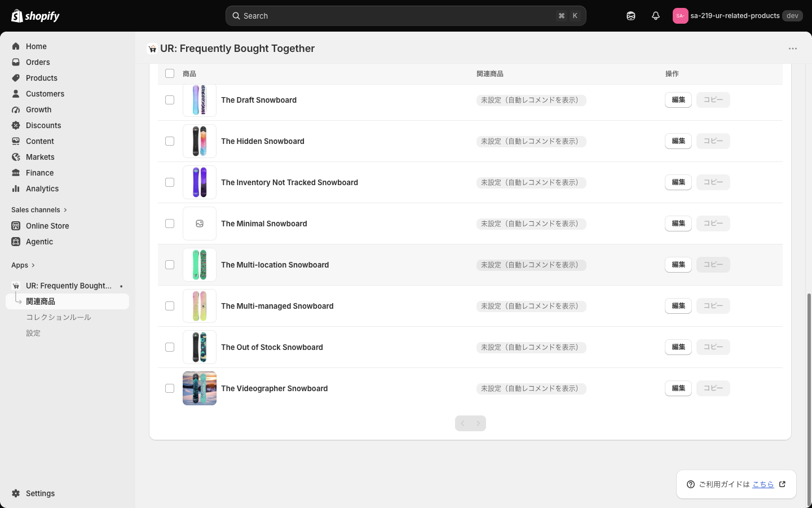
Task: Click the Finance bank icon
Action: pos(16,173)
